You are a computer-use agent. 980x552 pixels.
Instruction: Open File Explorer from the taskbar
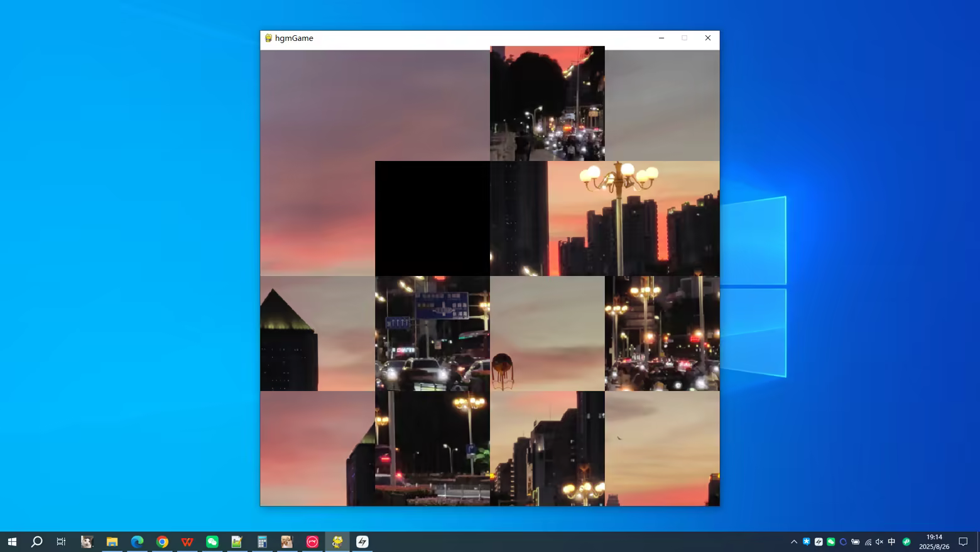112,541
